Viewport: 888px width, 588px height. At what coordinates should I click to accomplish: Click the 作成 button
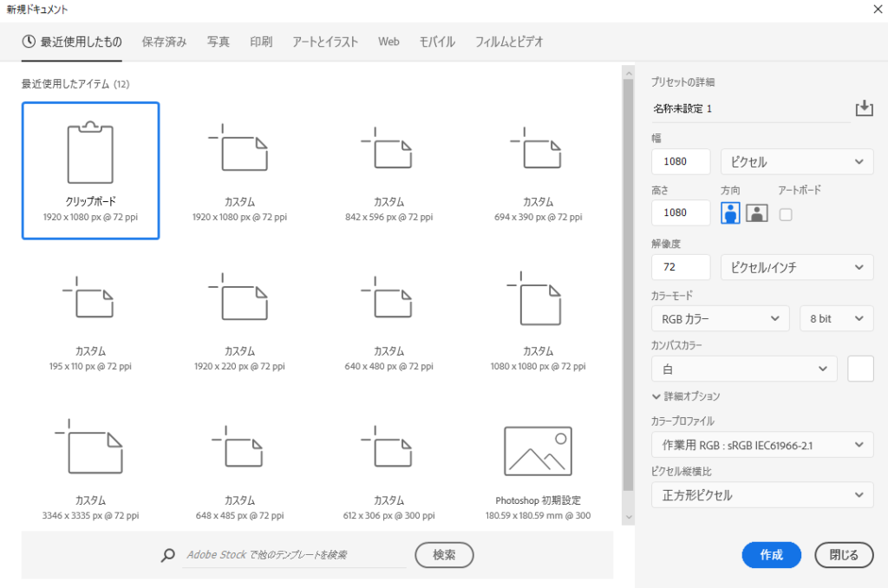(771, 555)
